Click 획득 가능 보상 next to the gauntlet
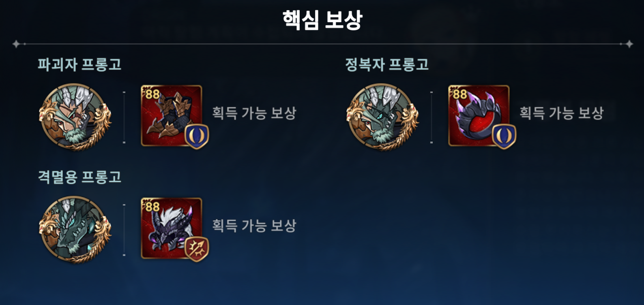 (x=254, y=113)
